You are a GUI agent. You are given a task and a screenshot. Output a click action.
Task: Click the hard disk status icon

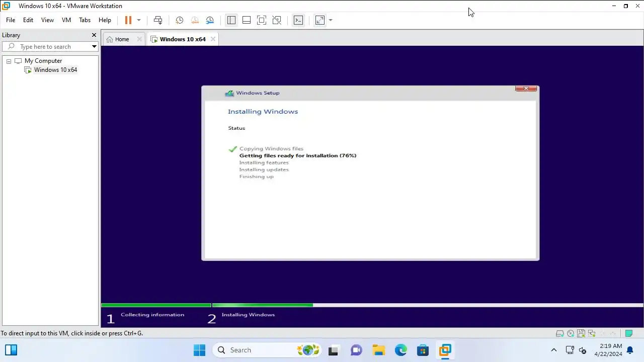tap(559, 333)
